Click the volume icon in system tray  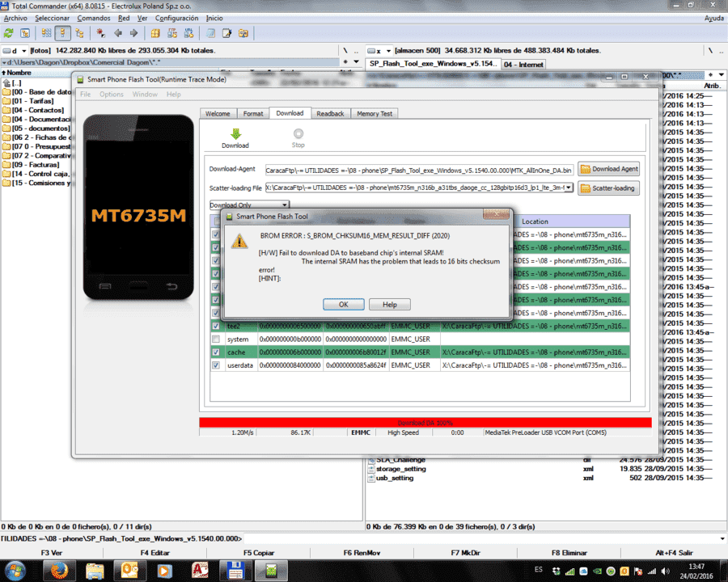[x=666, y=571]
